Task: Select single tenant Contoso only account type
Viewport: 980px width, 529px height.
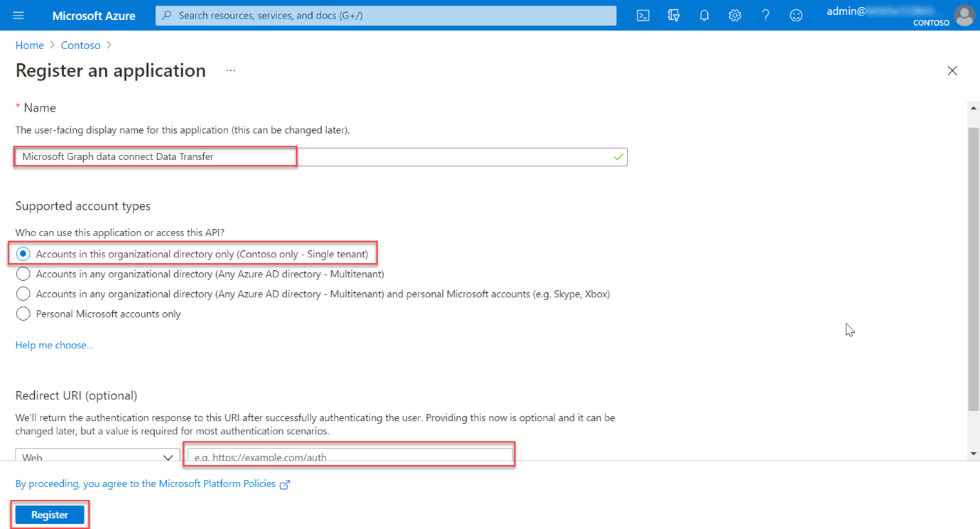Action: click(22, 254)
